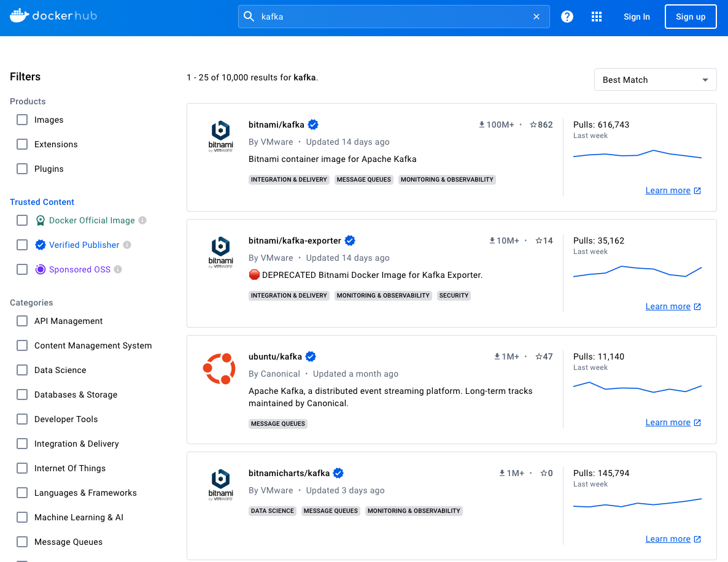The image size is (728, 562).
Task: Click the star count 47 on ubuntu/kafka
Action: (544, 356)
